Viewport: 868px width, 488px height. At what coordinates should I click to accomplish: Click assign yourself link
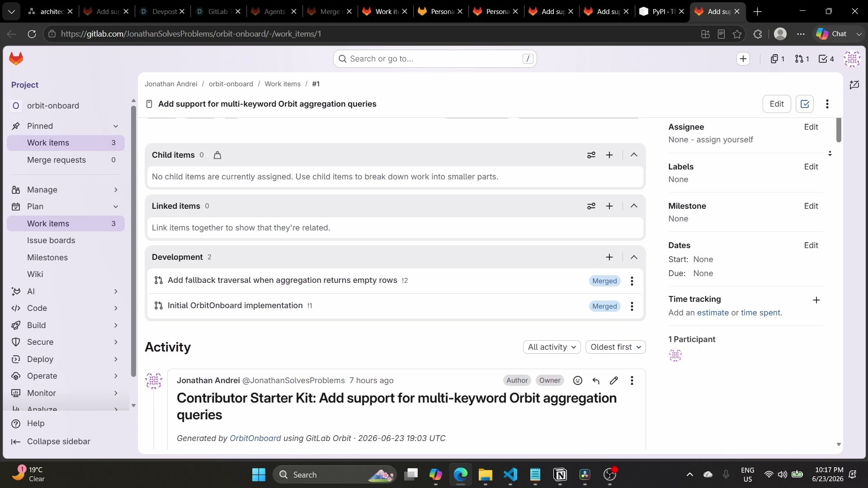[725, 140]
